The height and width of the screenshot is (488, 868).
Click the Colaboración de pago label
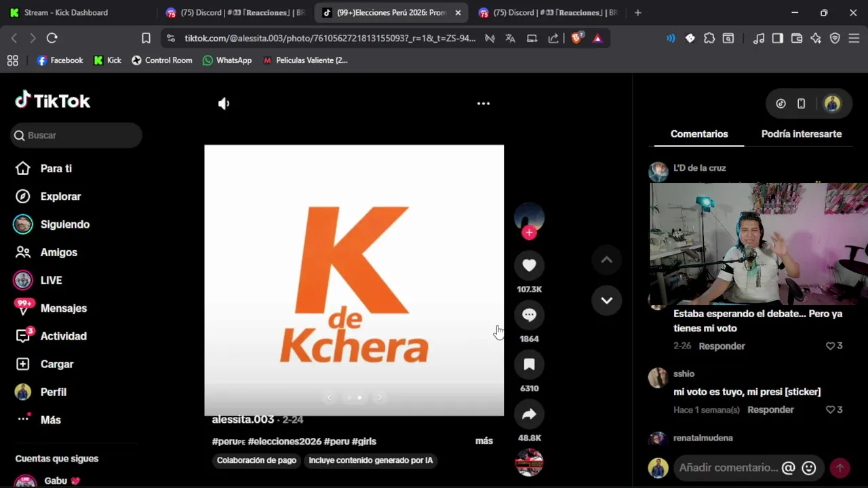point(256,461)
